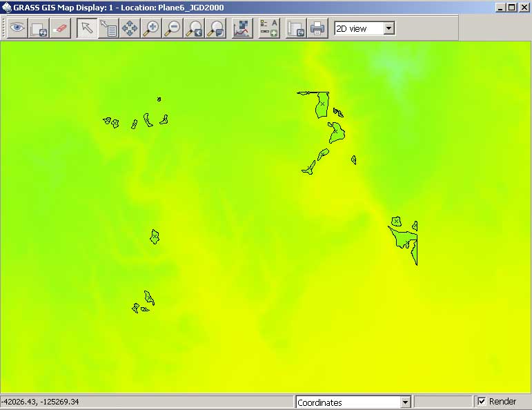Open the 2D view dropdown
Screen dimensions: 532x410
364,28
